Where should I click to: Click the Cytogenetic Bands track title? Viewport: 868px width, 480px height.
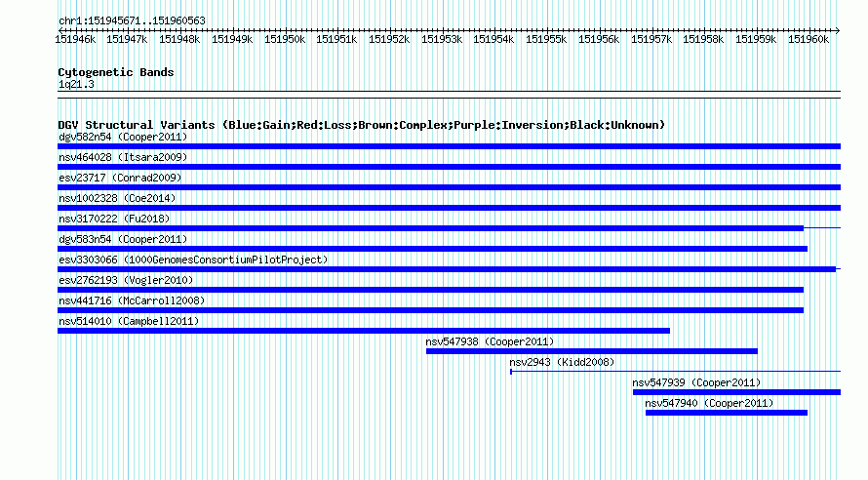[x=116, y=72]
